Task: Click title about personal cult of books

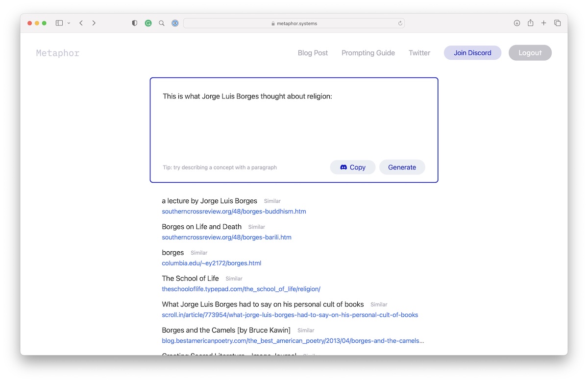Action: coord(263,304)
